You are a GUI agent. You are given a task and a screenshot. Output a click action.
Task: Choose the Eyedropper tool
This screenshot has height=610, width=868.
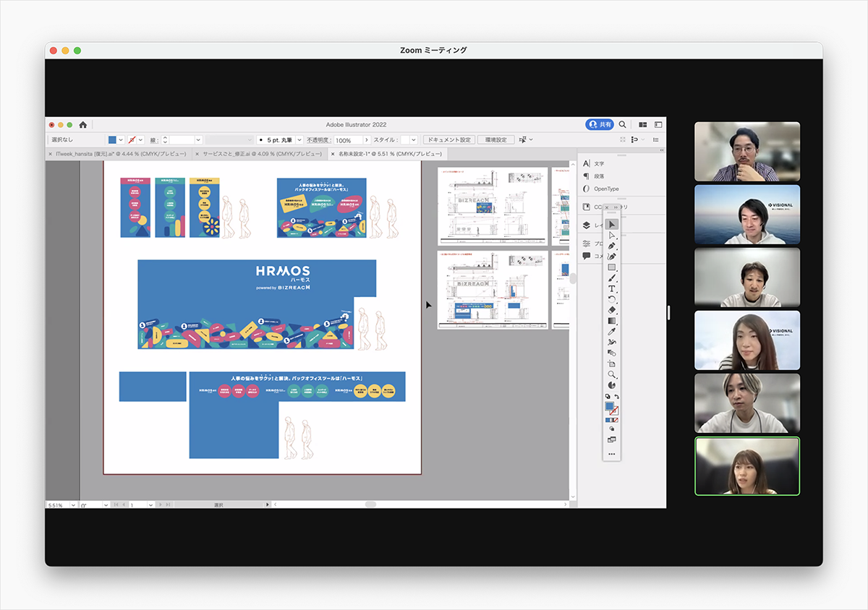612,331
